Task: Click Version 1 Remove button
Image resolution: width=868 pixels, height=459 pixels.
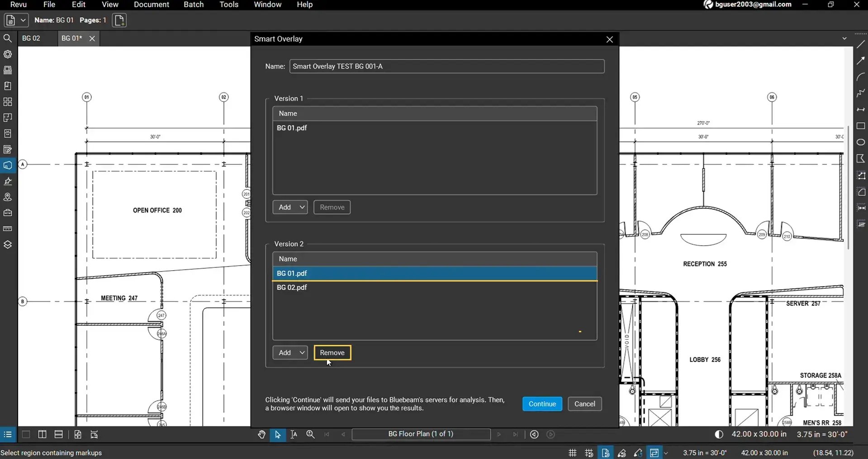Action: (332, 207)
